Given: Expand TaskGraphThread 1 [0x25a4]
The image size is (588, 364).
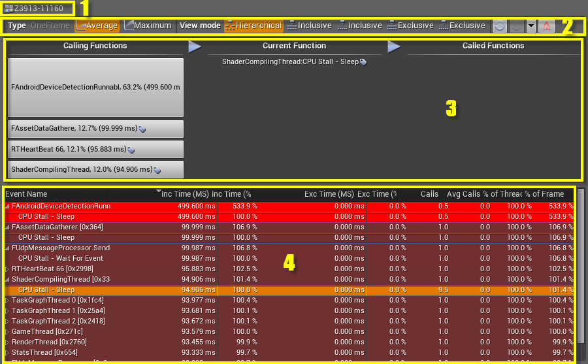Looking at the screenshot, I should pos(7,311).
